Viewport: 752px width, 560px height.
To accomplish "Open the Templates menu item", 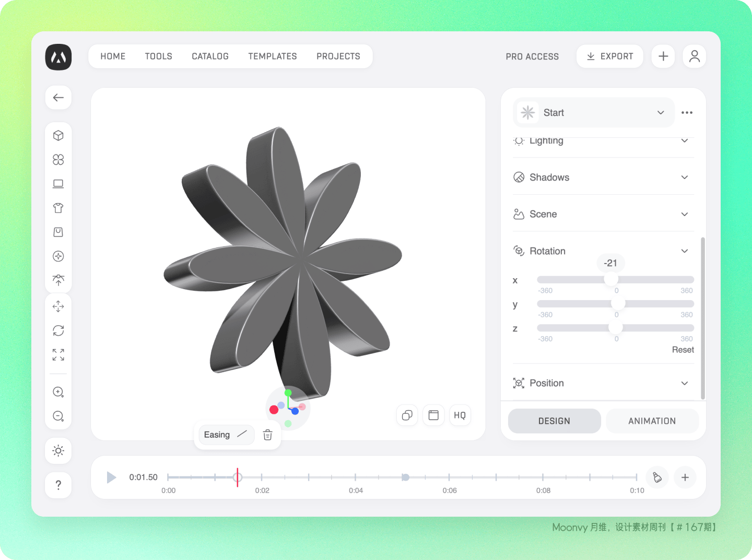I will click(x=273, y=56).
